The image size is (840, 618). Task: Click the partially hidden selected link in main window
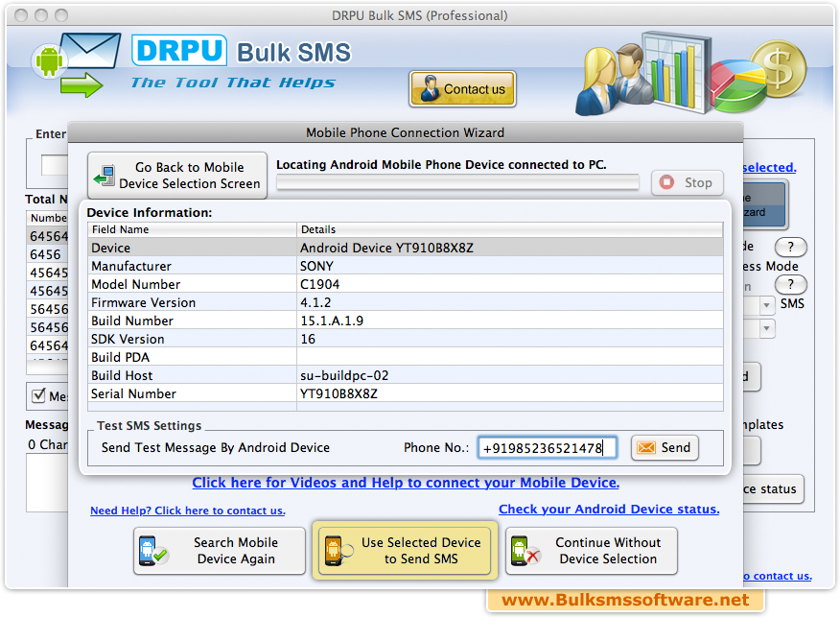pyautogui.click(x=770, y=167)
